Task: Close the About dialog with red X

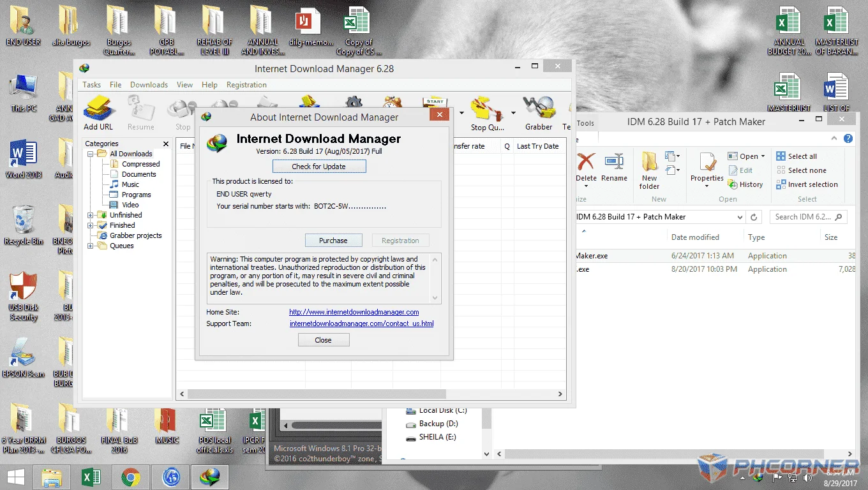Action: (438, 115)
